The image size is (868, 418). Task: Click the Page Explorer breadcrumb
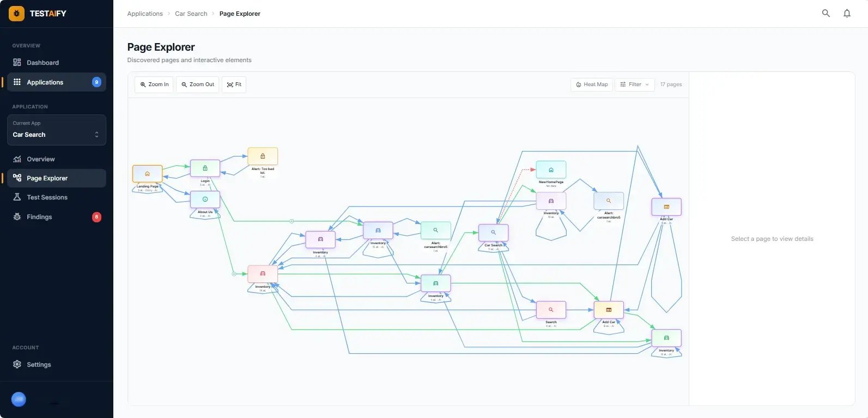tap(240, 14)
